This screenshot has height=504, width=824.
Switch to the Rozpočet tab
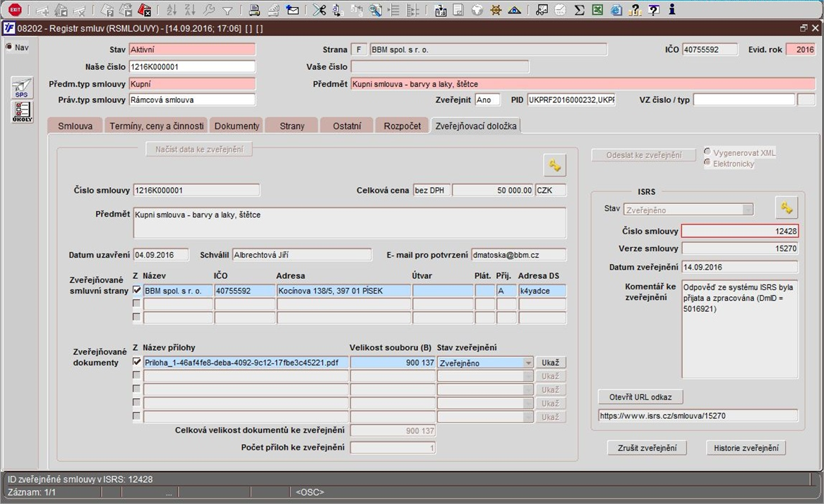click(402, 126)
